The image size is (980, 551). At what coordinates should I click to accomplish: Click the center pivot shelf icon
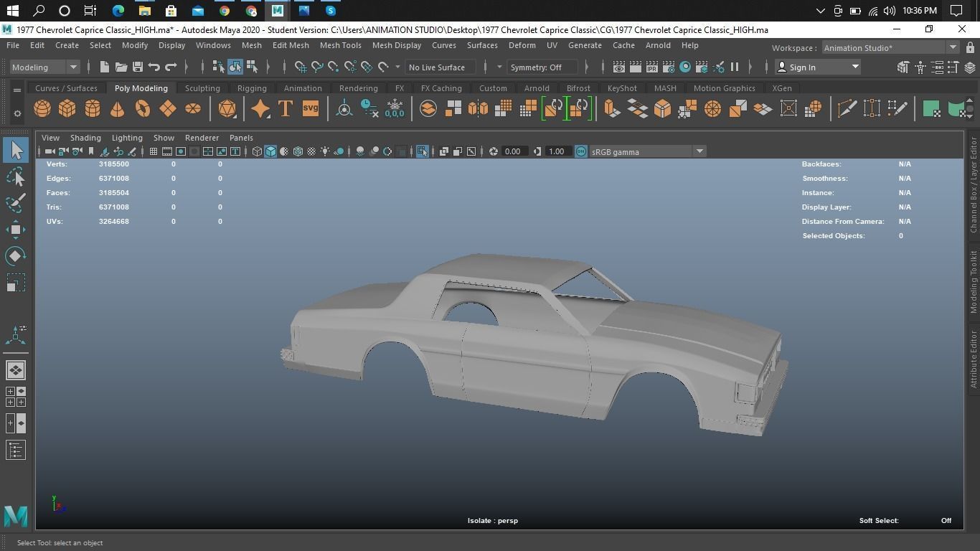point(344,108)
